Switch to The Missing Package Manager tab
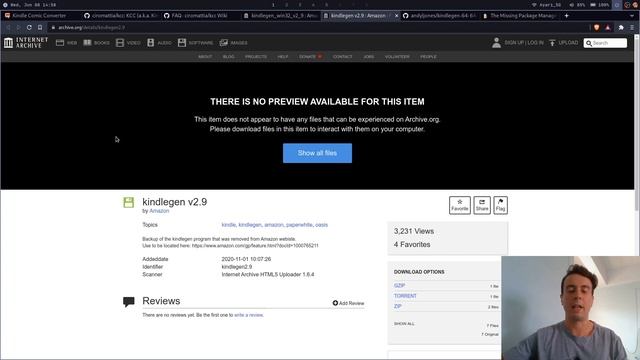The width and height of the screenshot is (640, 360). coord(519,16)
